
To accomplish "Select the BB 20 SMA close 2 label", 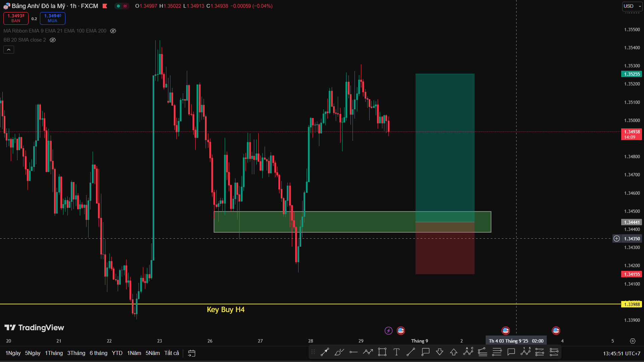I will (25, 40).
